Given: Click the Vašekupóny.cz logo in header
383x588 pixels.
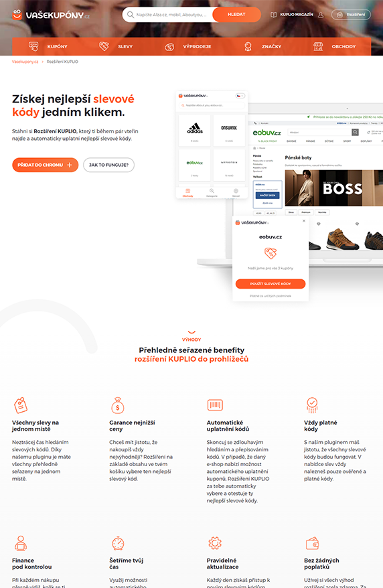Looking at the screenshot, I should click(51, 15).
